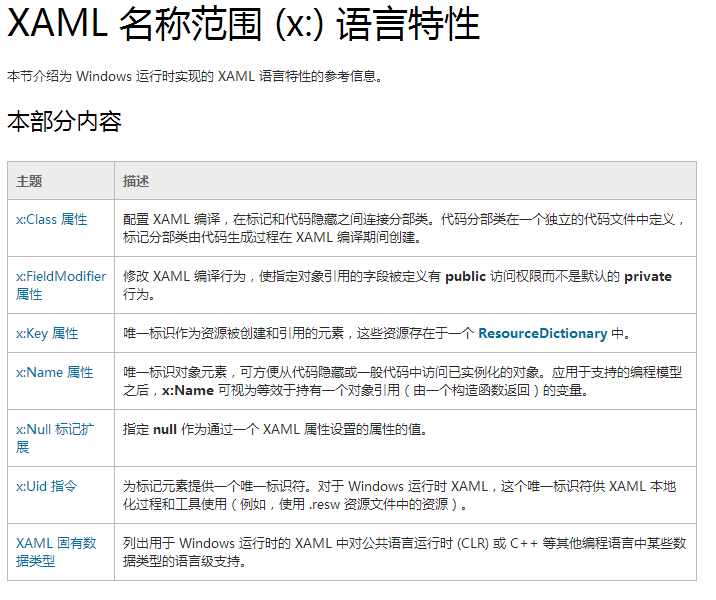Click the x:Key description starting 唯一标识作为资源
Image resolution: width=716 pixels, height=600 pixels.
[376, 334]
